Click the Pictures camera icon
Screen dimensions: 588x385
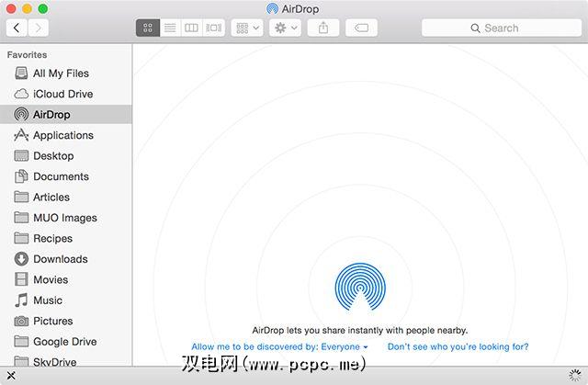pyautogui.click(x=21, y=321)
